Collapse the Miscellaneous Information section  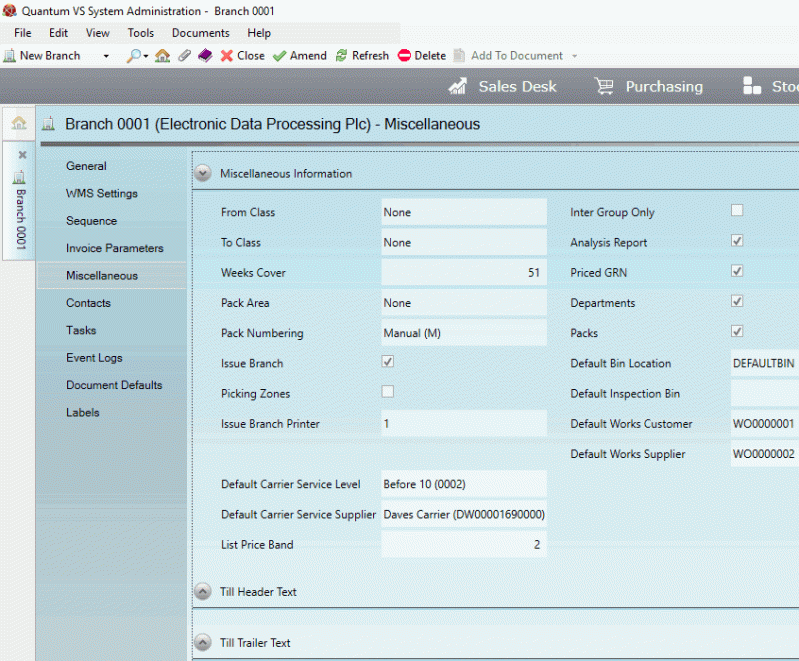203,173
